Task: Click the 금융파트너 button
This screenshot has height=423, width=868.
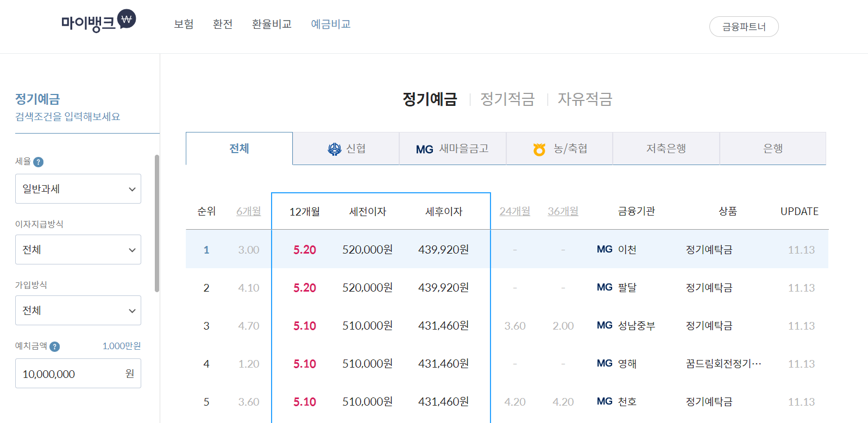Action: [744, 27]
